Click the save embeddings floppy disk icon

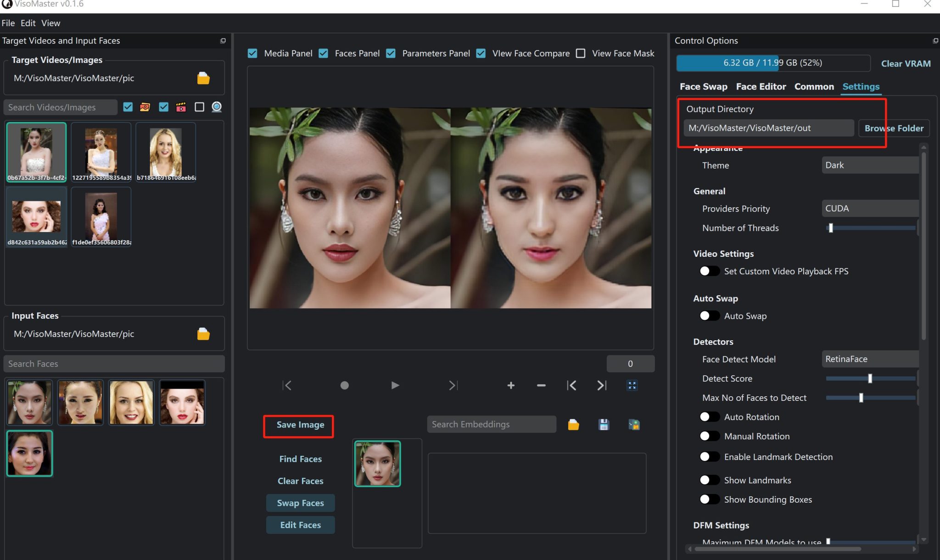point(604,425)
